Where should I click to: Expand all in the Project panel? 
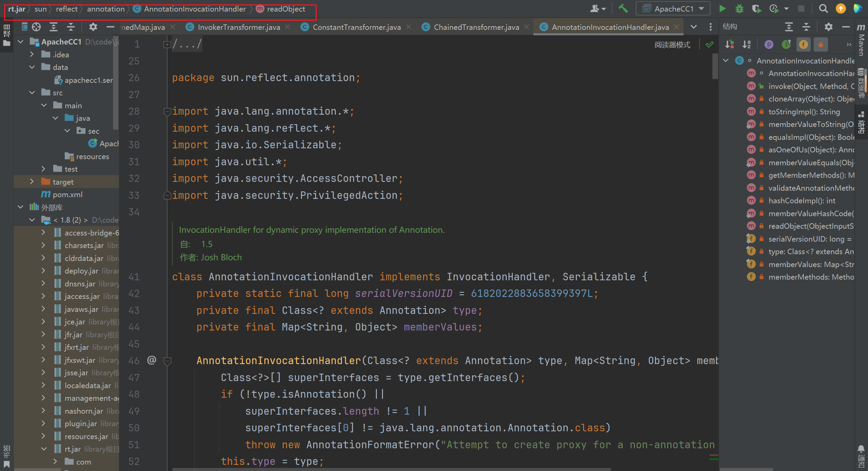[x=54, y=27]
